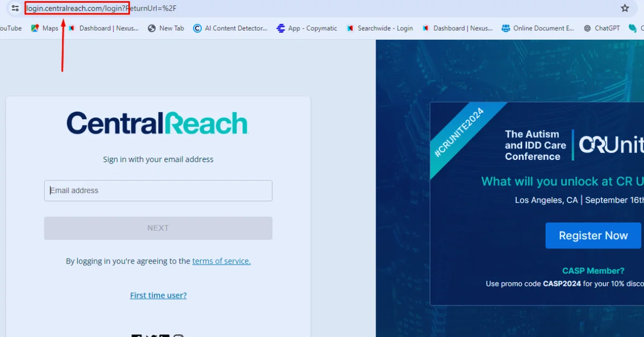Viewport: 644px width, 337px height.
Task: Click the NEXT button
Action: pyautogui.click(x=158, y=228)
